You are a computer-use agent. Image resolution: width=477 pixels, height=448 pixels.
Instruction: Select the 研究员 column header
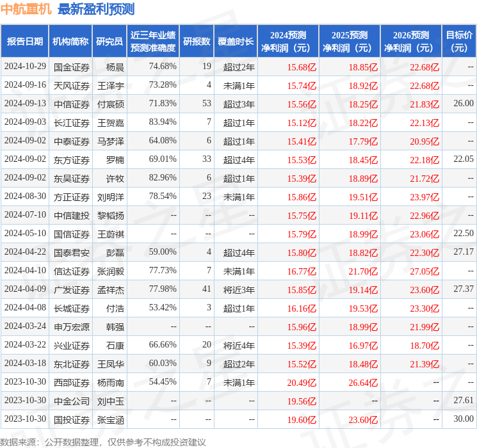[x=109, y=42]
